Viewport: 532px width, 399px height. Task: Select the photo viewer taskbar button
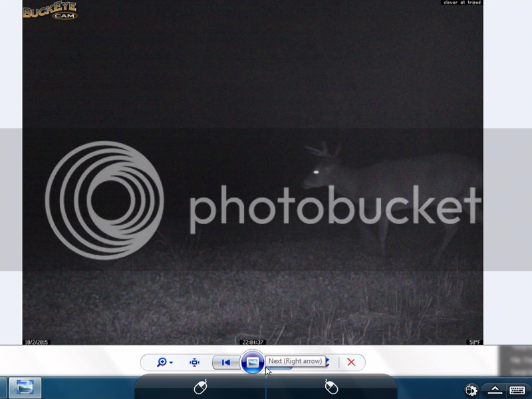pyautogui.click(x=25, y=388)
